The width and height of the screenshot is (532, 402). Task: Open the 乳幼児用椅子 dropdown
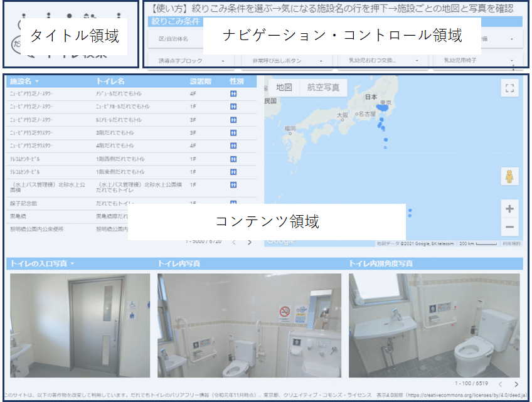coord(478,61)
